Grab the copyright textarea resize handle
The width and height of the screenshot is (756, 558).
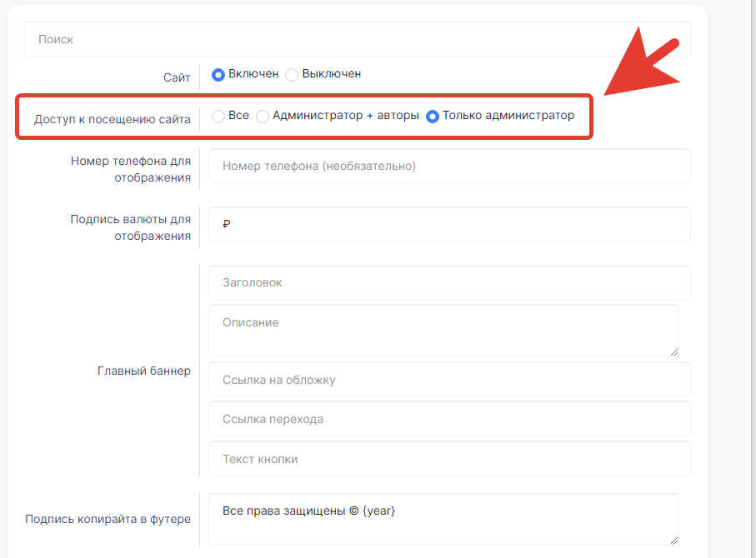674,541
